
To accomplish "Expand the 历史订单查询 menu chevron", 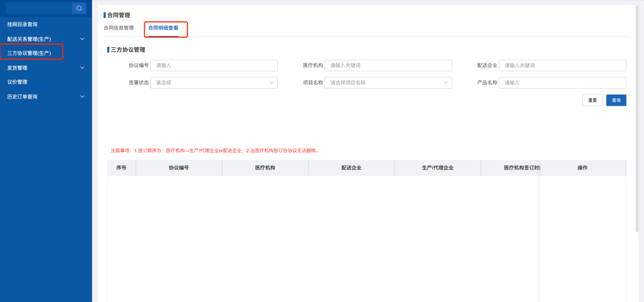I will 82,97.
